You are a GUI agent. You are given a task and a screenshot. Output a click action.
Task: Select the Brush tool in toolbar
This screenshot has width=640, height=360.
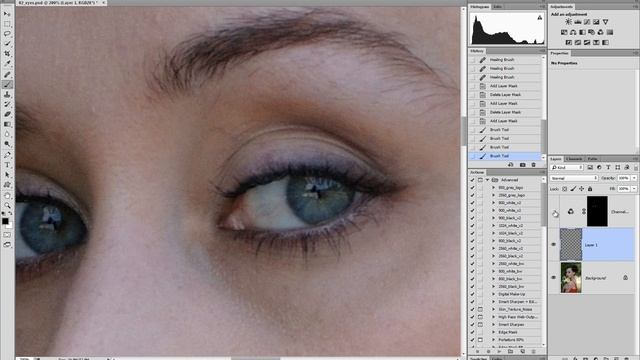(x=7, y=84)
